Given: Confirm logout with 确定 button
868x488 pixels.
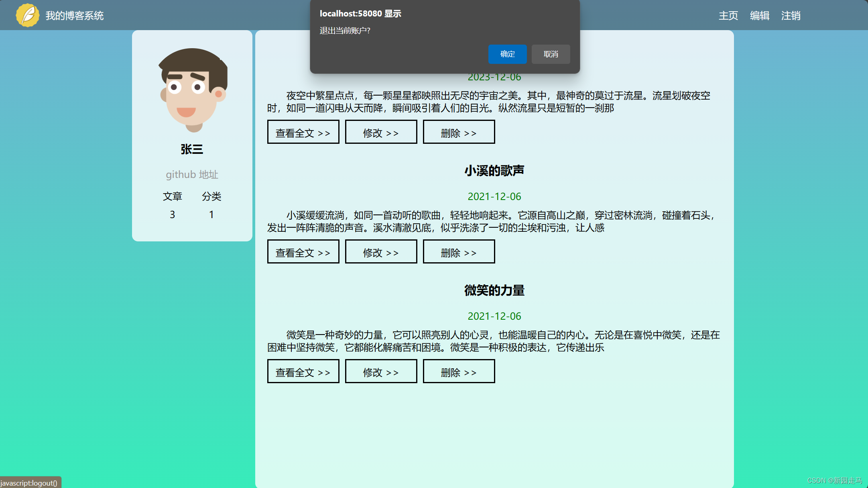Looking at the screenshot, I should (x=507, y=54).
